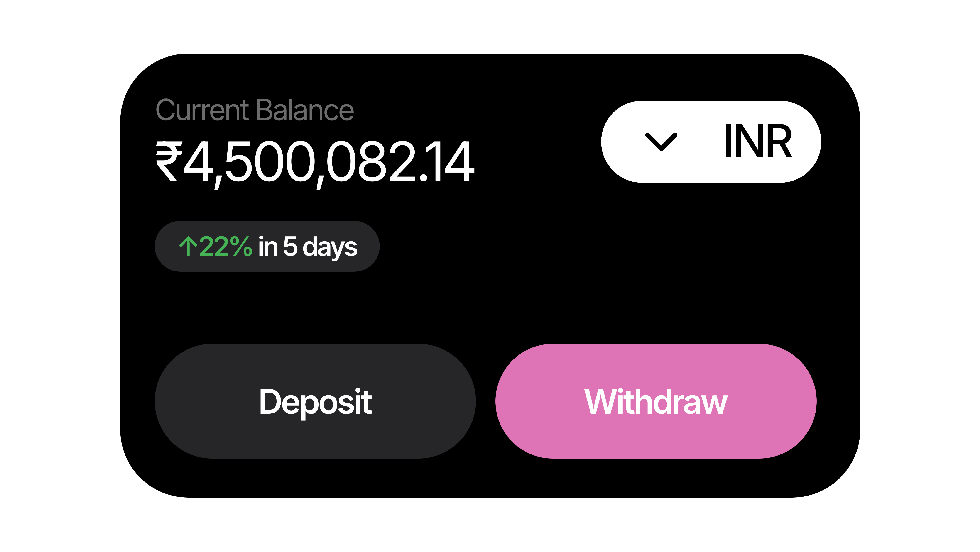This screenshot has width=980, height=552.
Task: Click the Deposit text label
Action: pos(315,402)
